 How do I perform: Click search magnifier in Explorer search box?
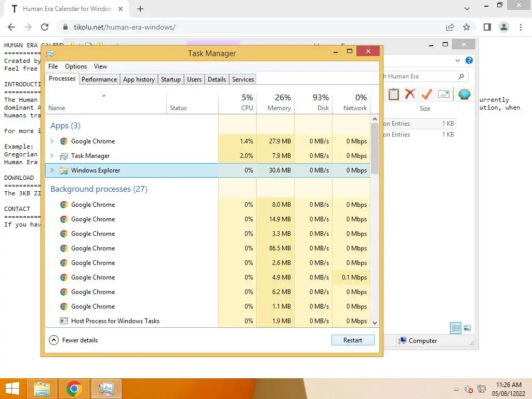461,76
